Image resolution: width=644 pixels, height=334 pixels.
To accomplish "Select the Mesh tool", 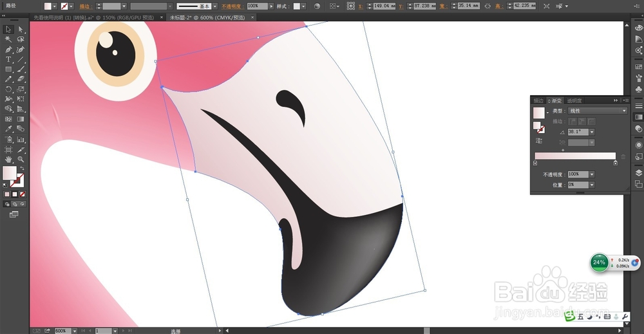I will 8,119.
